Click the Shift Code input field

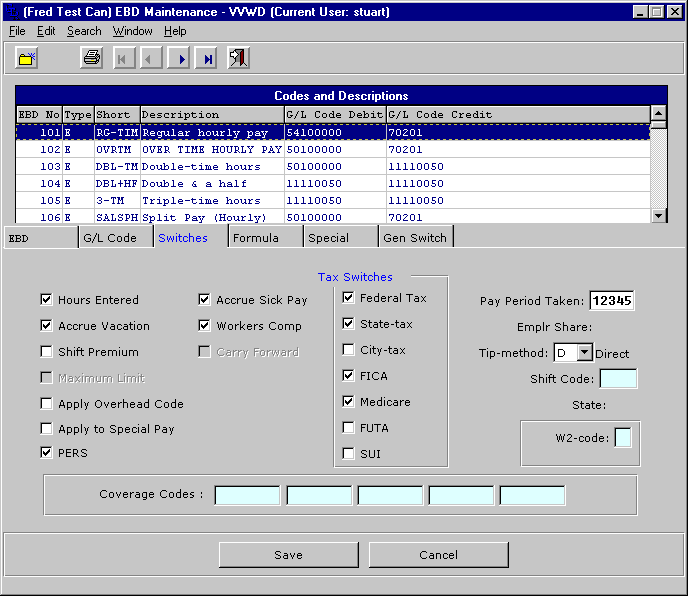617,379
